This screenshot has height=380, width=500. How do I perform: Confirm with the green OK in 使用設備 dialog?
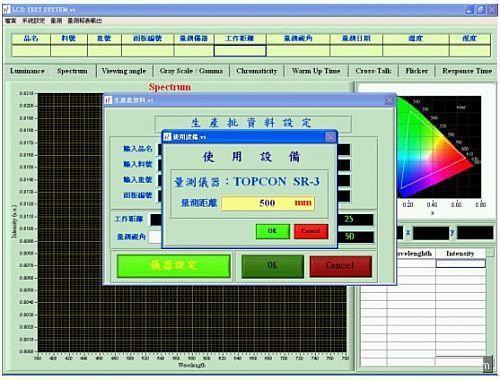(272, 231)
